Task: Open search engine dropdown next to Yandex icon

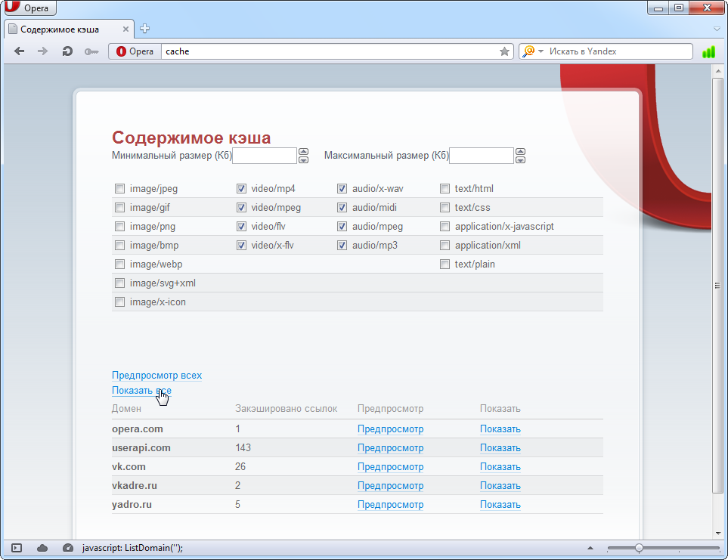Action: pyautogui.click(x=541, y=51)
